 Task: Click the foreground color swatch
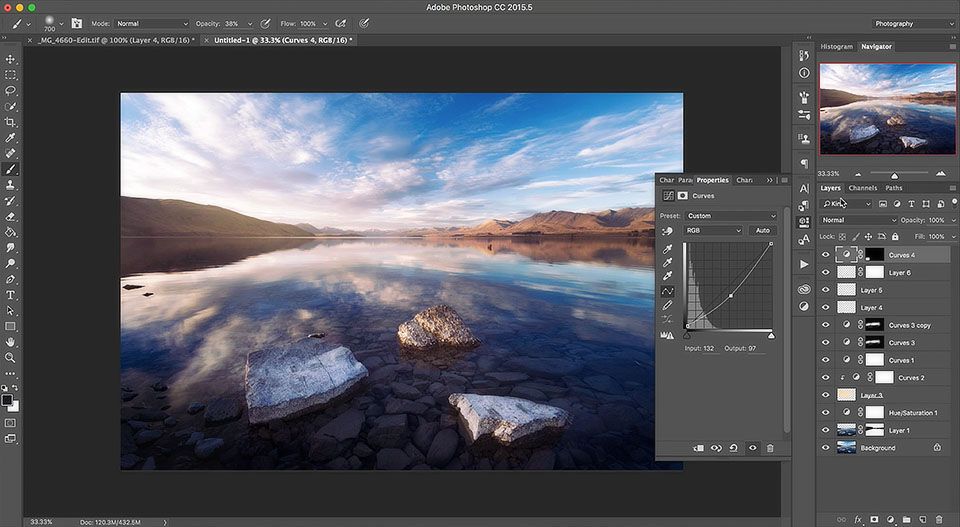coord(8,400)
